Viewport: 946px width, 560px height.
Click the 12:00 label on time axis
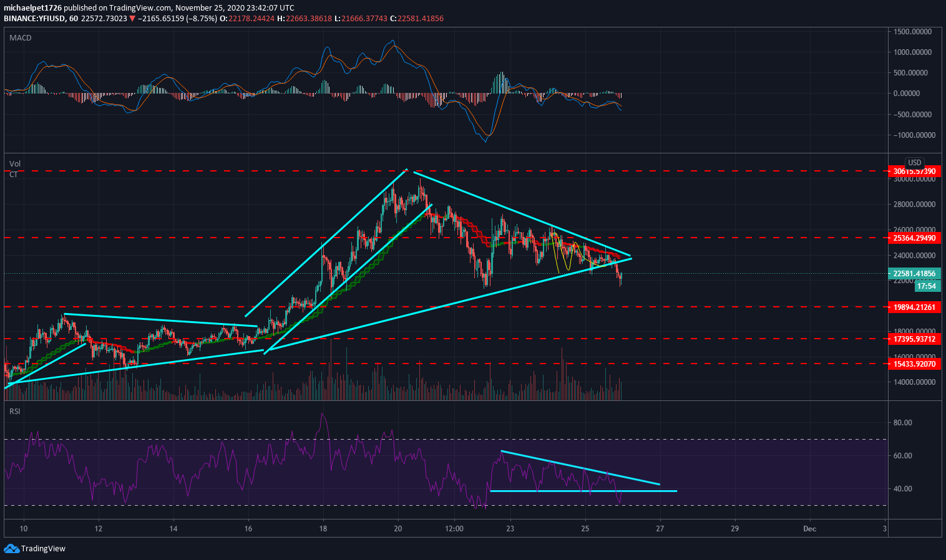point(455,529)
